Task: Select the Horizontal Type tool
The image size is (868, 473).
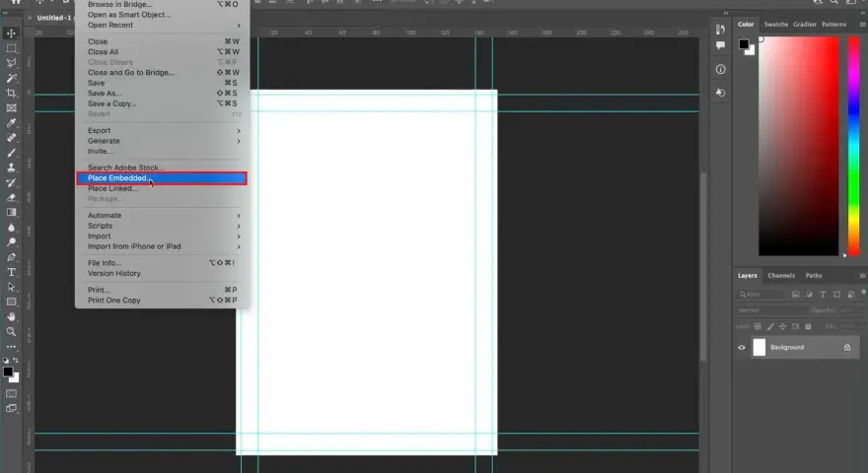Action: click(x=11, y=272)
